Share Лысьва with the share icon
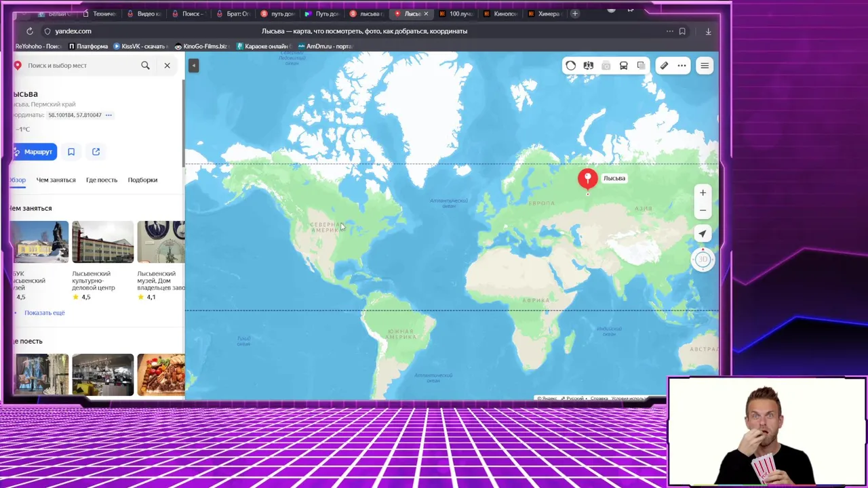 [96, 152]
